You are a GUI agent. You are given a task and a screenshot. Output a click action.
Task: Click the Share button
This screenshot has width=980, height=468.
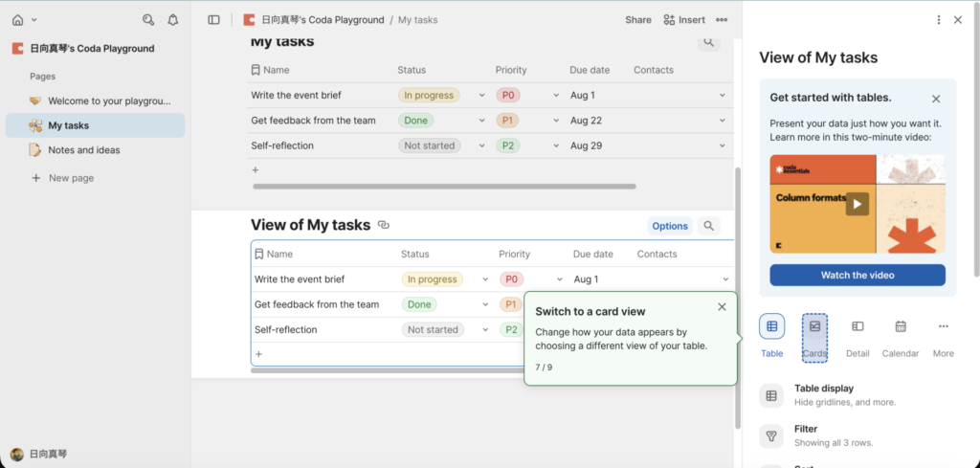[x=637, y=19]
